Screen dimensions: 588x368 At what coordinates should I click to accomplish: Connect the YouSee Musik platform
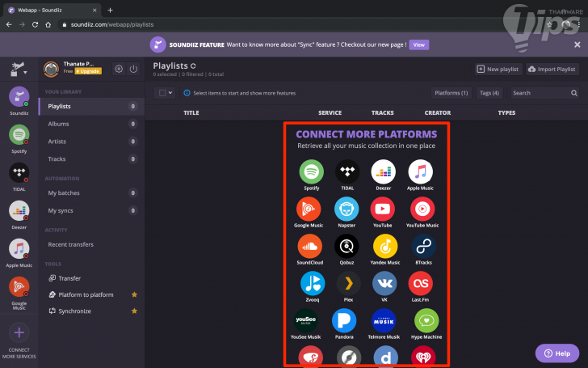305,320
